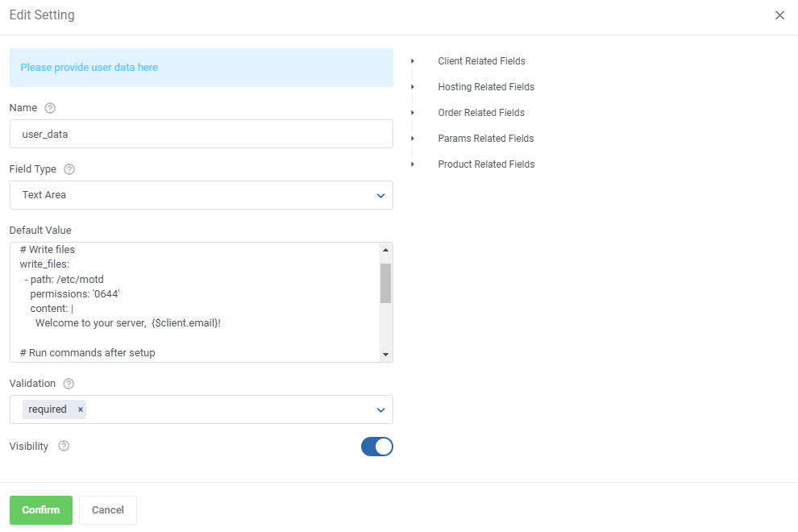This screenshot has height=532, width=798.
Task: Select Order Related Fields tree item
Action: pyautogui.click(x=481, y=113)
